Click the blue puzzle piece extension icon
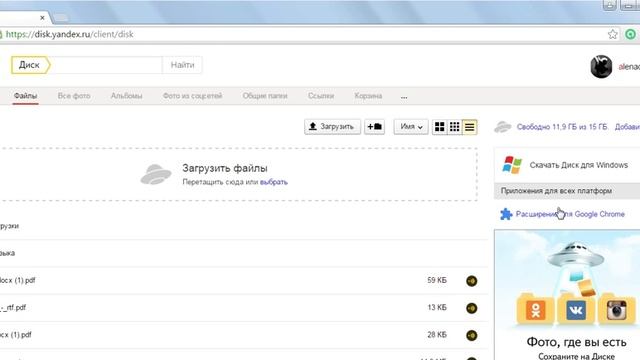The width and height of the screenshot is (640, 360). (x=506, y=214)
